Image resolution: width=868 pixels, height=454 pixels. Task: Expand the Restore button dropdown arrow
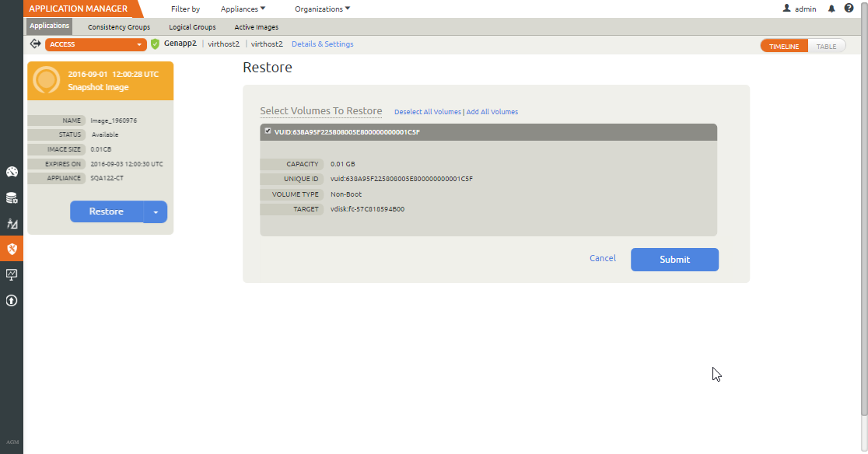click(157, 211)
